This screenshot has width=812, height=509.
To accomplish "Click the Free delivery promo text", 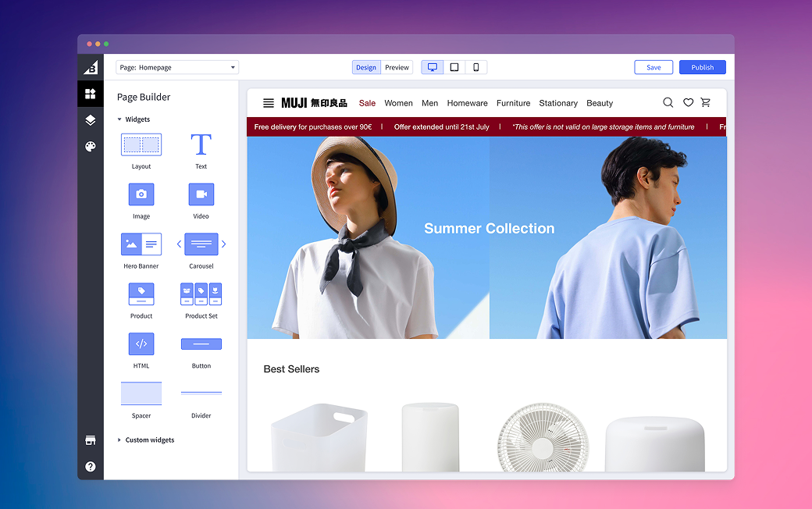I will click(x=313, y=127).
